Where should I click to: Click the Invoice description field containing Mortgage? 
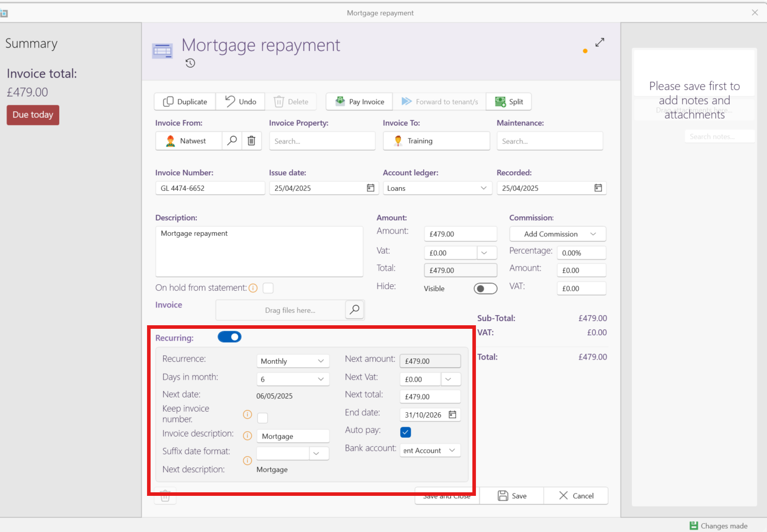click(x=293, y=436)
